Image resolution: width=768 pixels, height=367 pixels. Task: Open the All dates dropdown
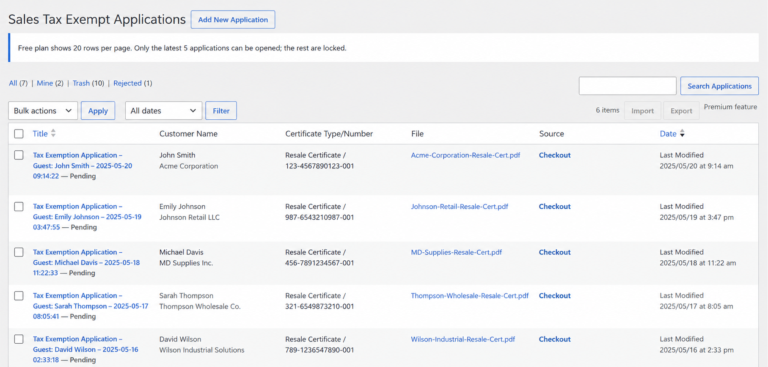[x=164, y=111]
